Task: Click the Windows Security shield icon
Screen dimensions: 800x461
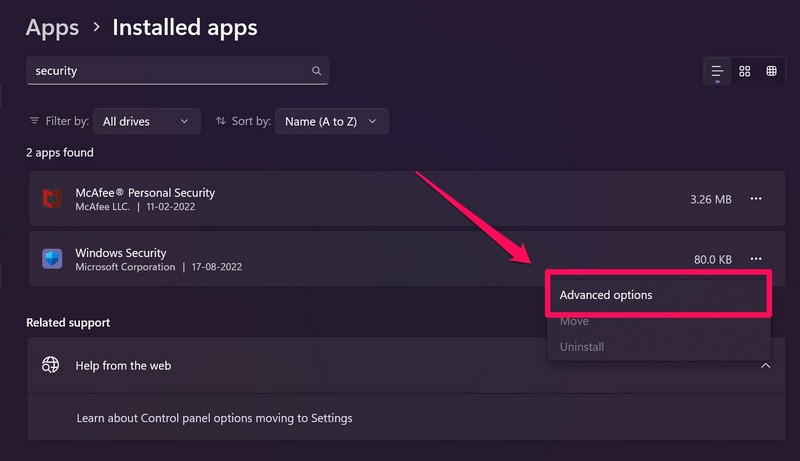Action: 52,260
